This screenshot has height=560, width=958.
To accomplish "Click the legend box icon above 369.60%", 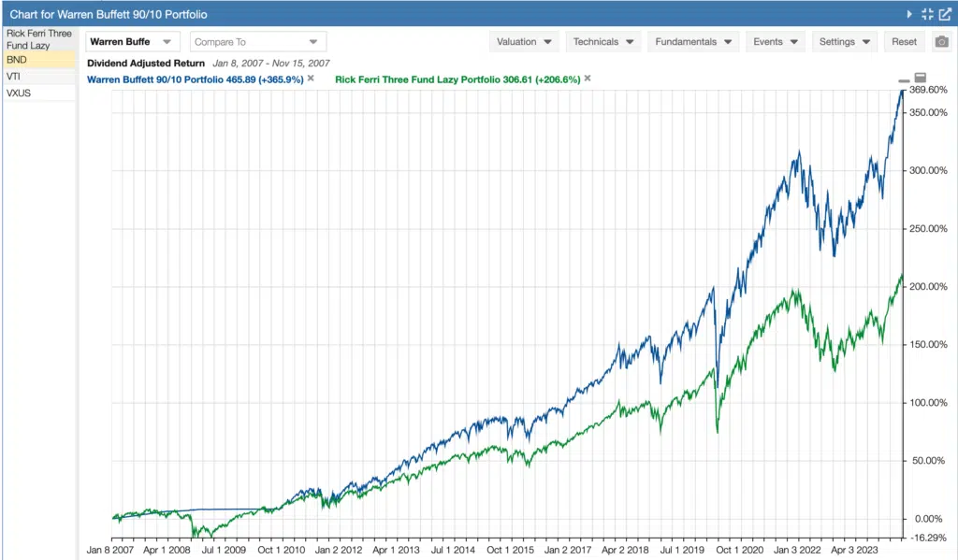I will [x=919, y=78].
